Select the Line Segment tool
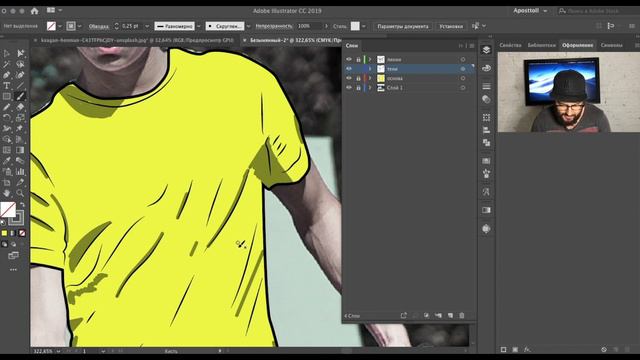 click(20, 86)
